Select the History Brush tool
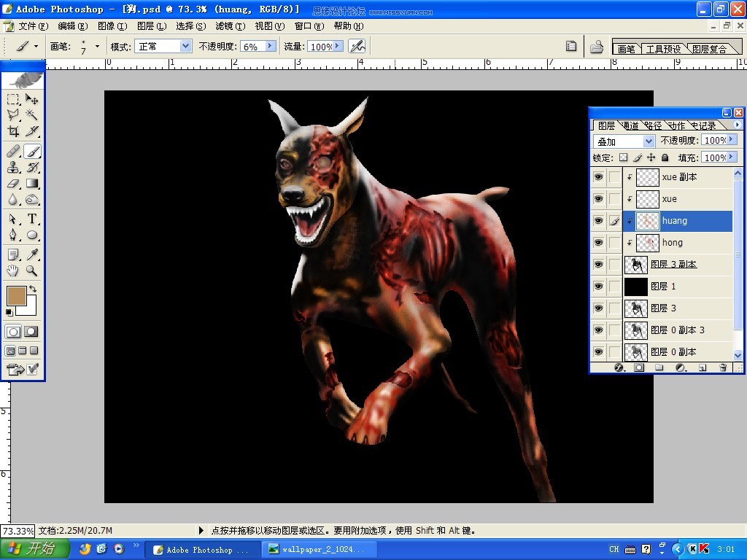 coord(32,167)
